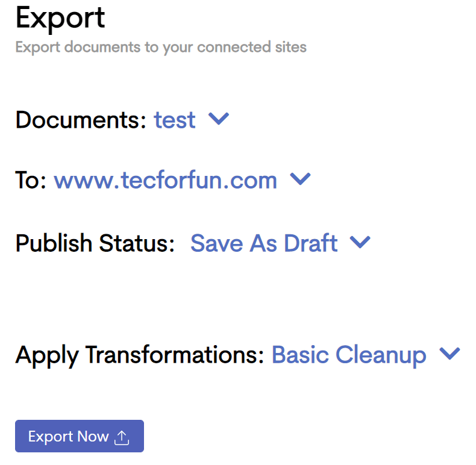Click the Basic Cleanup transformation text
This screenshot has height=465, width=476.
(x=349, y=355)
